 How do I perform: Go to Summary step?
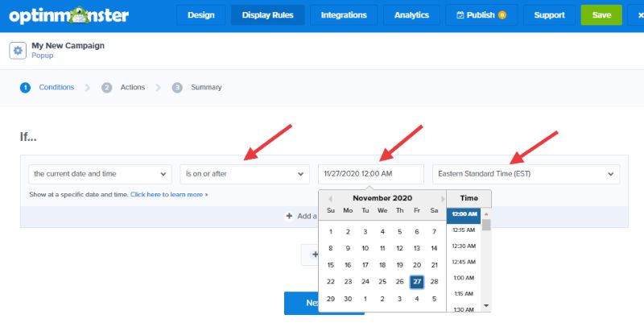coord(196,88)
